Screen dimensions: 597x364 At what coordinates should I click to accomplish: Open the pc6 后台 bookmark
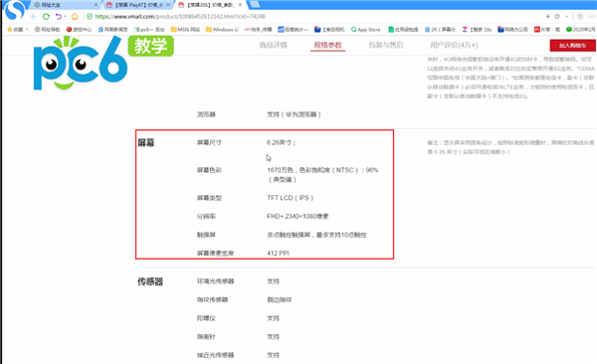click(x=149, y=29)
